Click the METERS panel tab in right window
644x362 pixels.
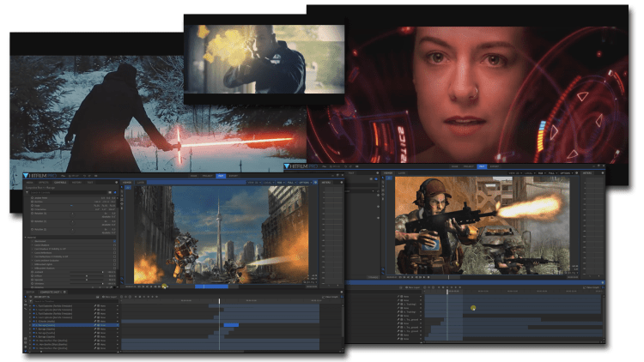(x=587, y=173)
